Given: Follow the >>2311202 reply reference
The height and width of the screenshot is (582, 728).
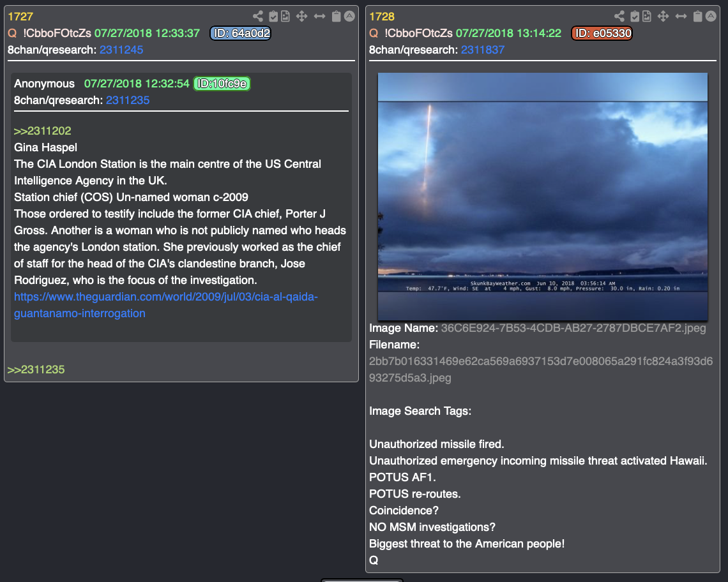Looking at the screenshot, I should point(43,131).
